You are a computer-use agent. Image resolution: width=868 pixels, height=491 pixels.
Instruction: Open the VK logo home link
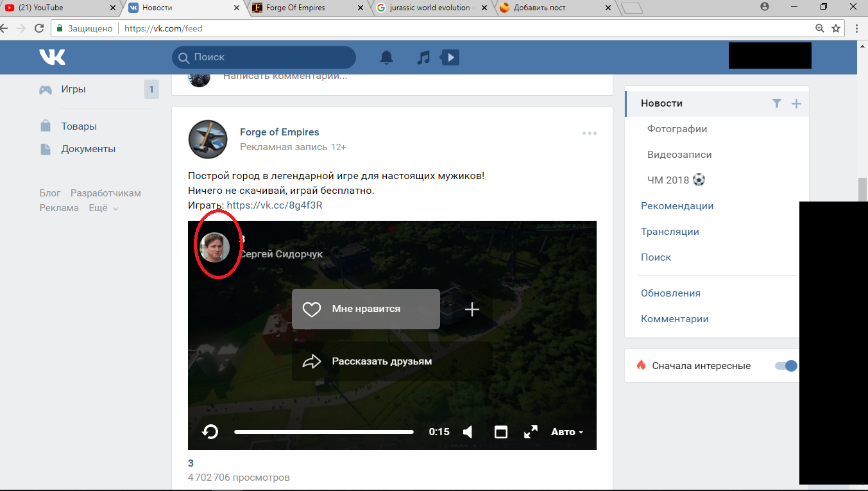[52, 57]
